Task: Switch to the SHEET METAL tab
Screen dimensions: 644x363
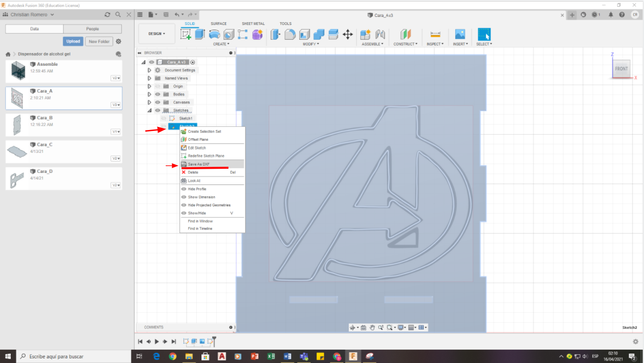Action: pos(253,23)
